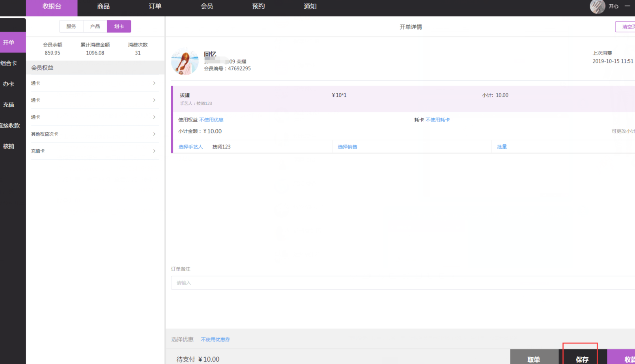Select the 产品 tab

[x=95, y=26]
